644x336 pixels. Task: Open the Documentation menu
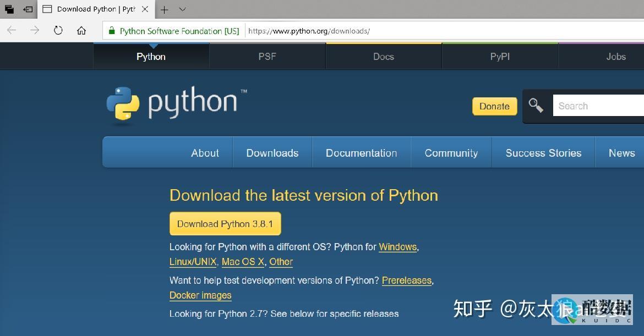click(362, 153)
